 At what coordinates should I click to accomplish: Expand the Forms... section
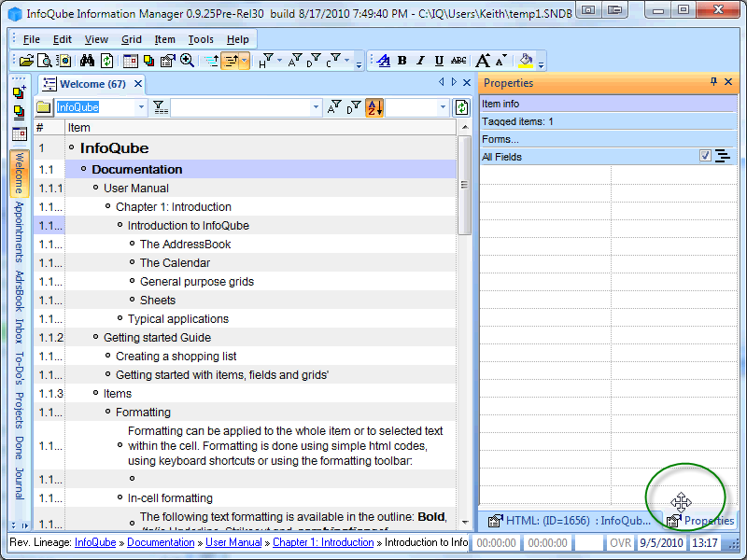coord(608,139)
